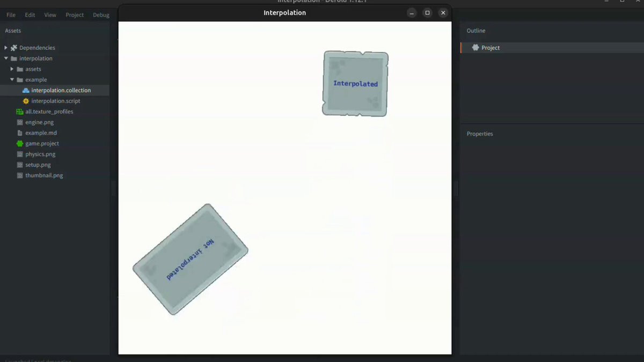Click the setup.png image icon
Image resolution: width=644 pixels, height=362 pixels.
[x=20, y=165]
